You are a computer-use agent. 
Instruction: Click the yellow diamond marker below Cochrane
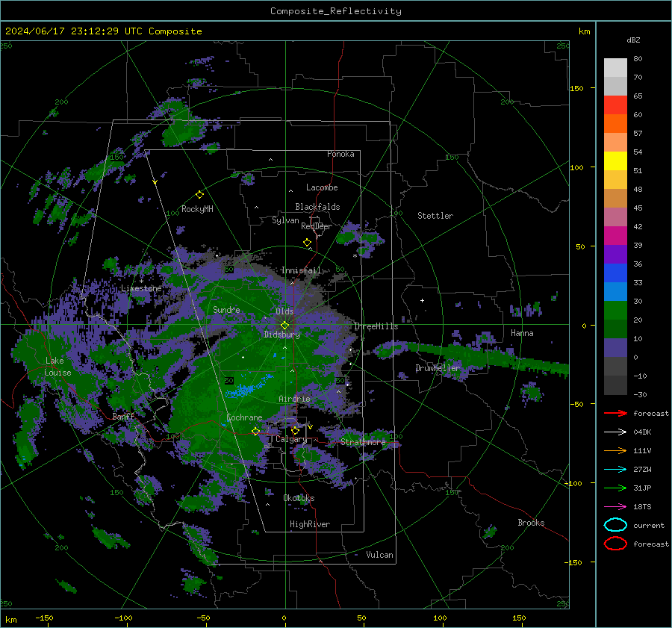pos(255,431)
